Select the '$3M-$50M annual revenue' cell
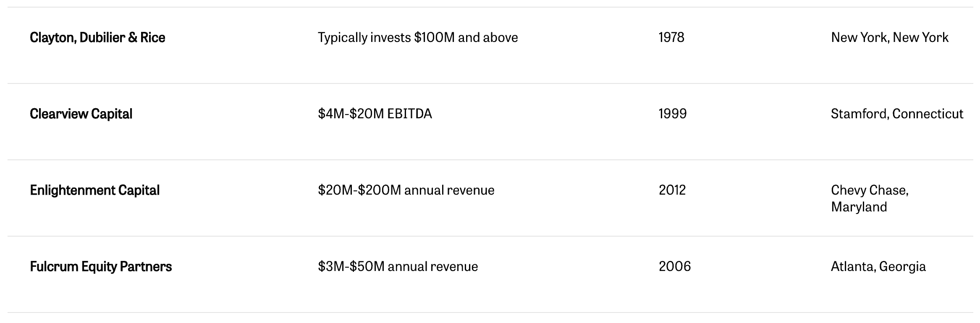 coord(398,267)
